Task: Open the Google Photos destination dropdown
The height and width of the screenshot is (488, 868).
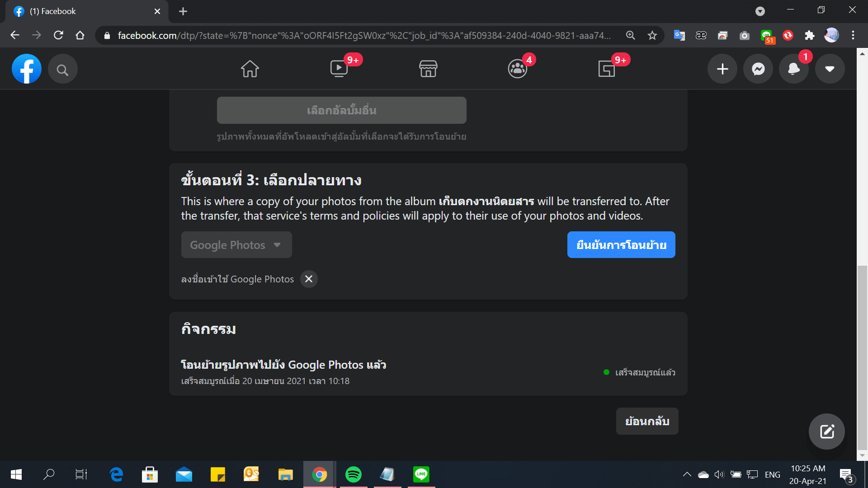Action: (236, 245)
